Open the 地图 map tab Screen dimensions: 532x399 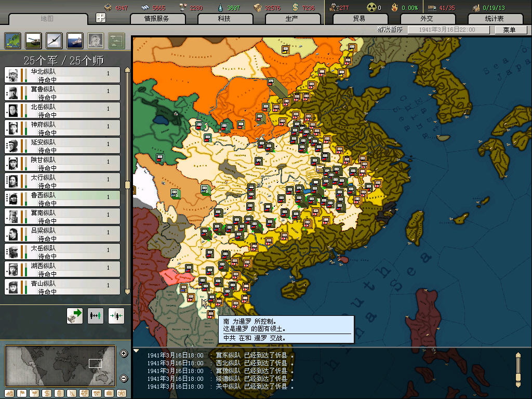(x=48, y=19)
